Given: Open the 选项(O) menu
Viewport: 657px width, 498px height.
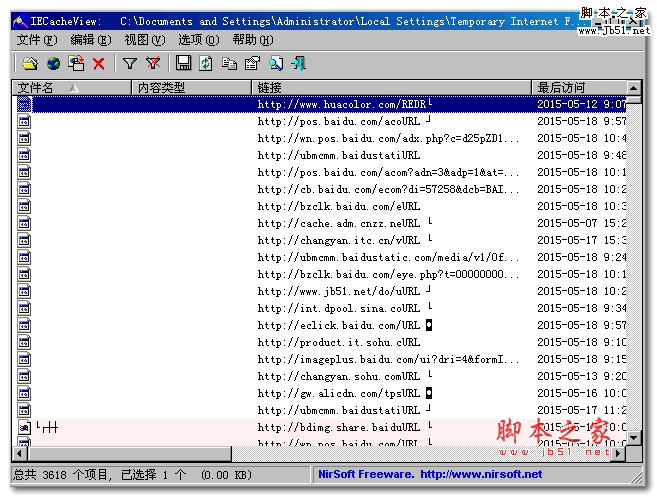Looking at the screenshot, I should tap(199, 40).
